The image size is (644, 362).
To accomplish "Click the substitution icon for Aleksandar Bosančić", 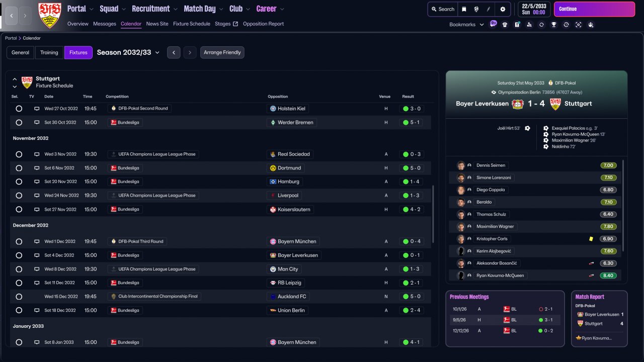I will 592,263.
